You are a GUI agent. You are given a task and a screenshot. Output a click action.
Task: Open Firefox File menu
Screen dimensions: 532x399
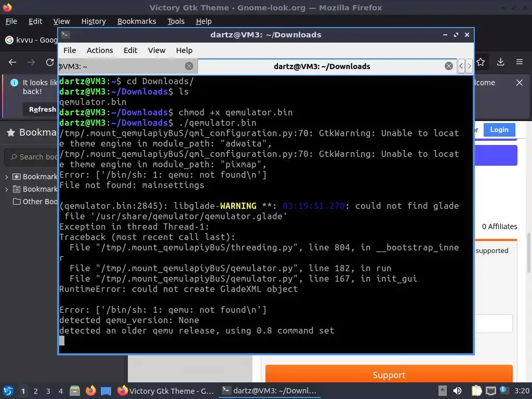(x=11, y=21)
